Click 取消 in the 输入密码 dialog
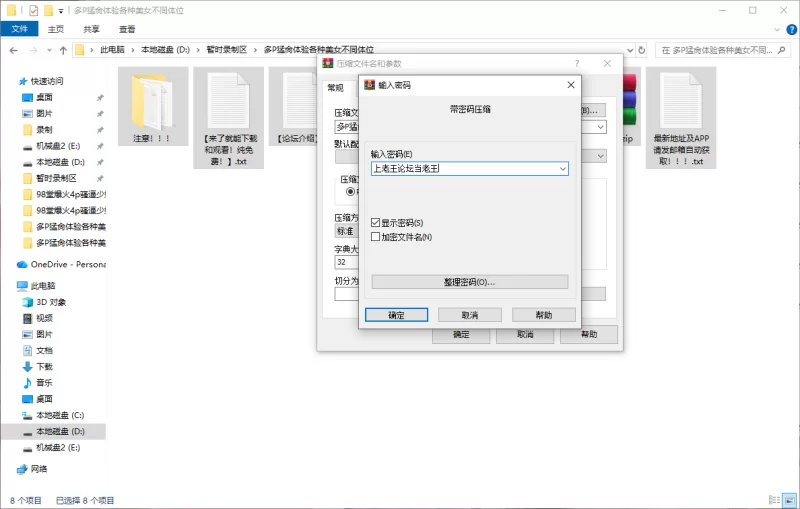The image size is (800, 509). tap(470, 315)
